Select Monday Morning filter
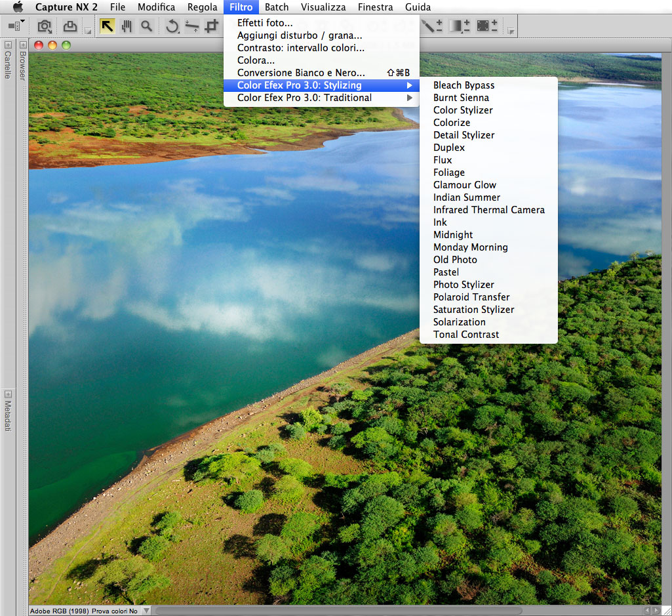Image resolution: width=672 pixels, height=616 pixels. point(488,247)
